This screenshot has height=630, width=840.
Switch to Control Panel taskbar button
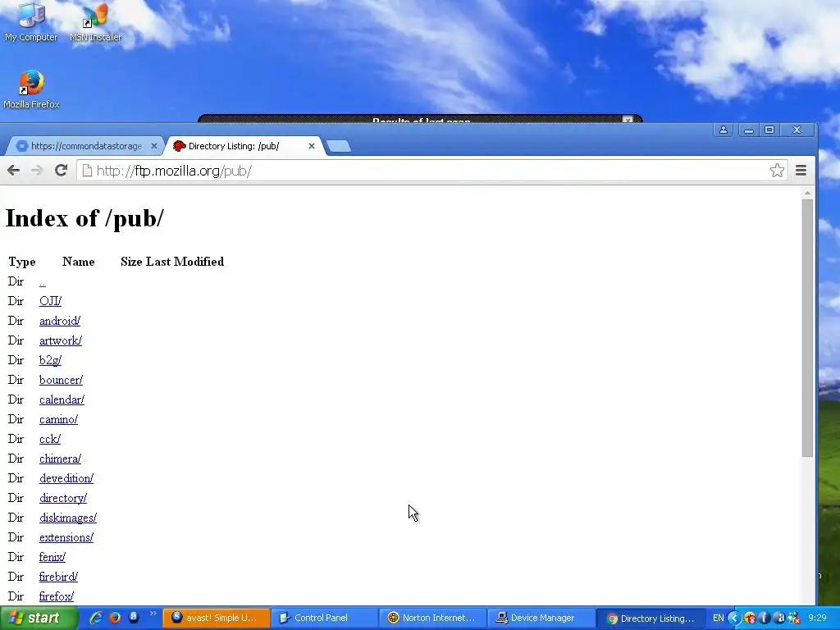click(x=324, y=618)
